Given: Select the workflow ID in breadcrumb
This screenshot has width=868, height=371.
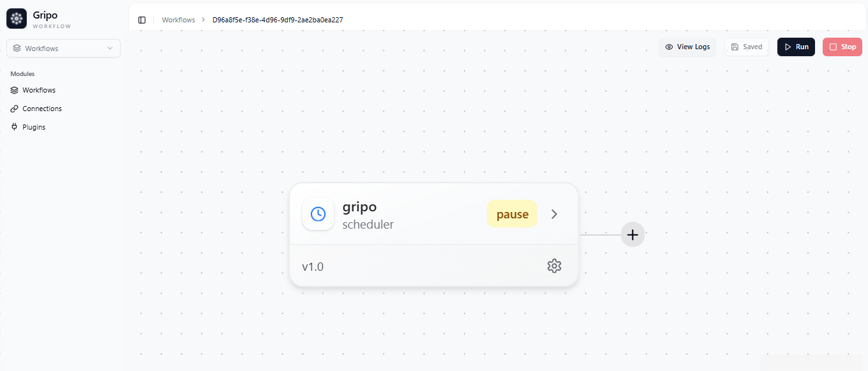Looking at the screenshot, I should [278, 20].
